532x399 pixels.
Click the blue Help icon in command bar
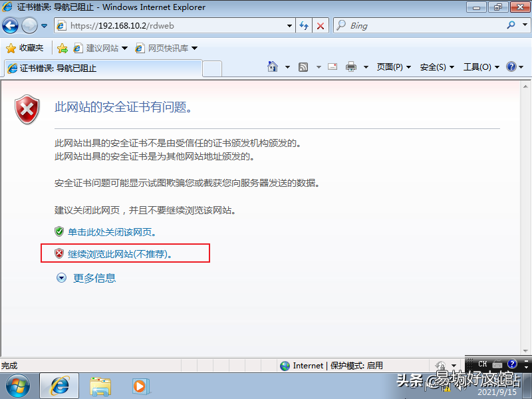pyautogui.click(x=511, y=66)
